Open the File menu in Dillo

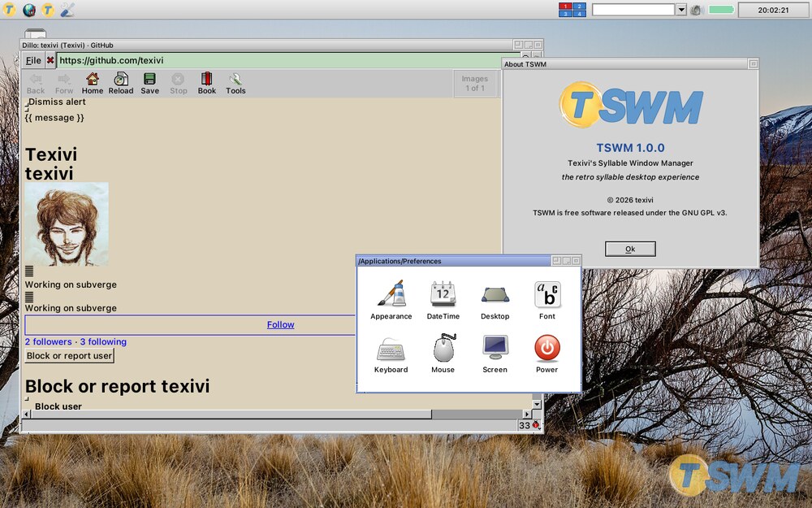(x=33, y=61)
